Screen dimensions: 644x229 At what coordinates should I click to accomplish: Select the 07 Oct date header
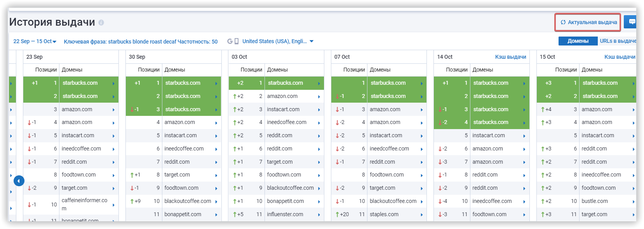click(x=342, y=57)
